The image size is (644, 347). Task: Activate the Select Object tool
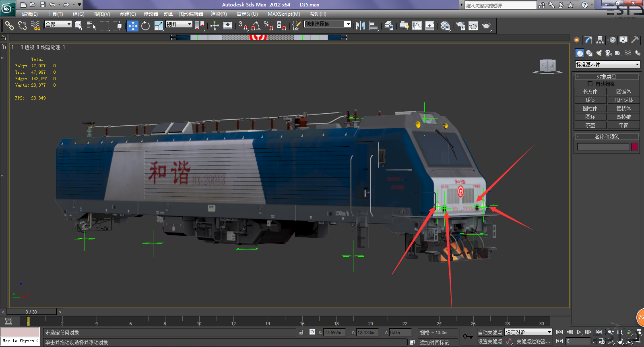tap(78, 26)
